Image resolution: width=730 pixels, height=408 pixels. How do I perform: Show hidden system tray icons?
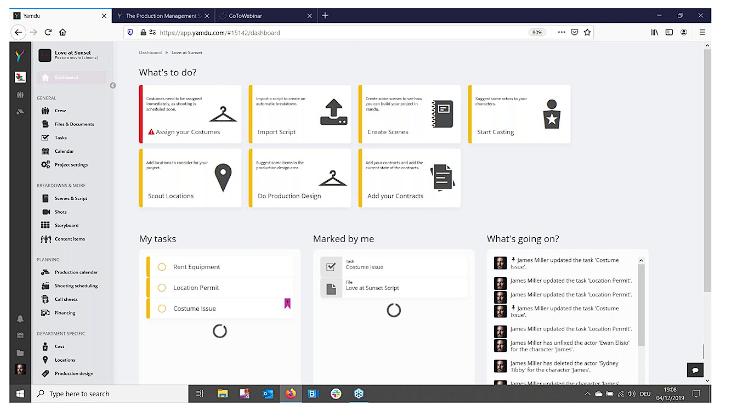588,394
